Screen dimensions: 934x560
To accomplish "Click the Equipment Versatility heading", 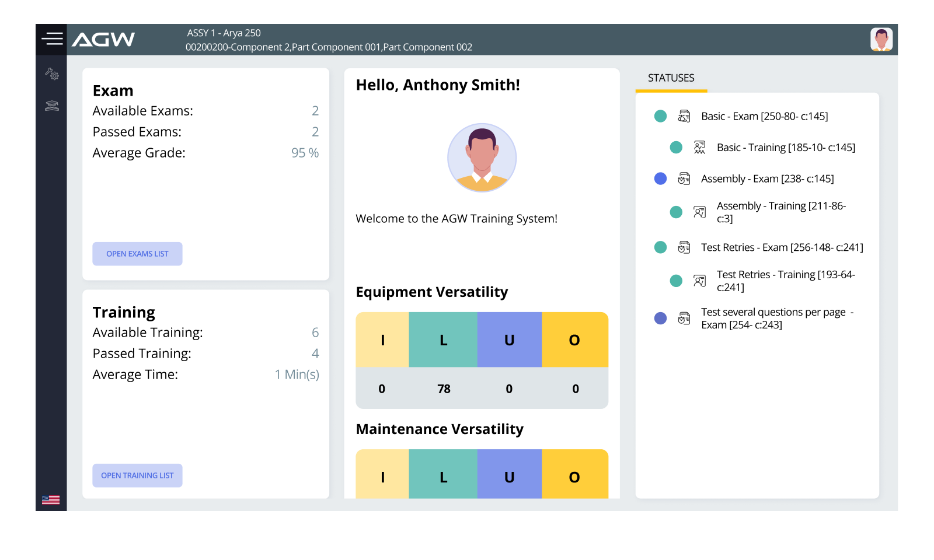I will (432, 292).
